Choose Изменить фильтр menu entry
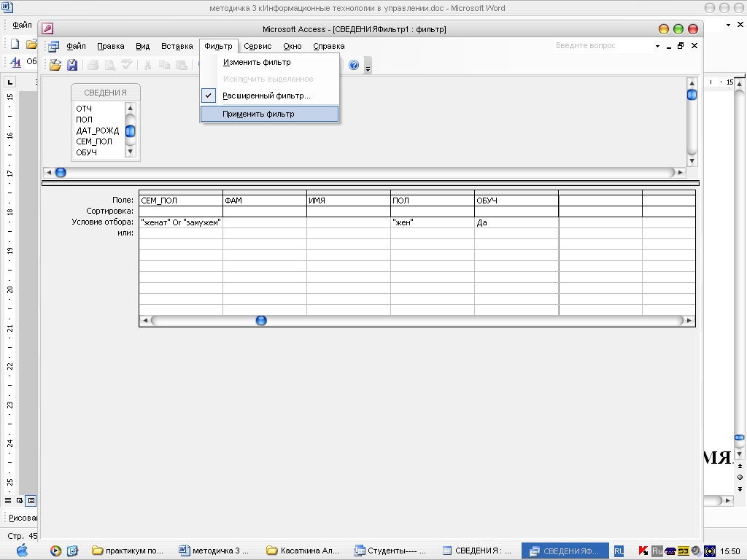 coord(269,63)
